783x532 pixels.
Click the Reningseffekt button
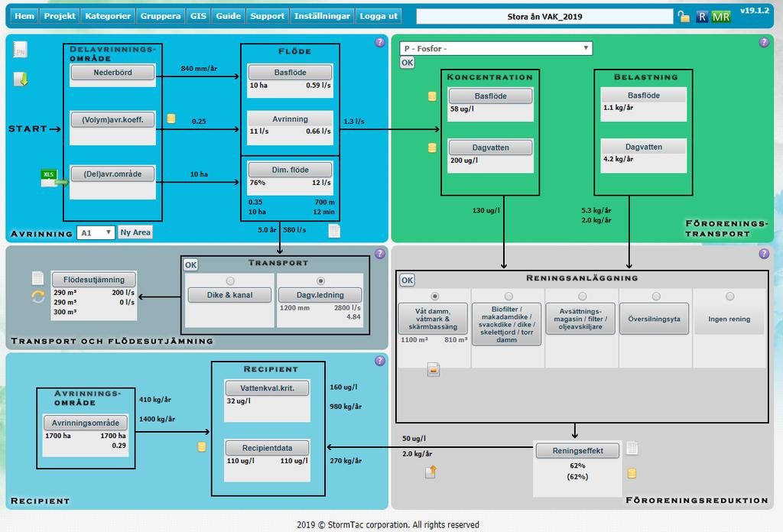tap(577, 451)
